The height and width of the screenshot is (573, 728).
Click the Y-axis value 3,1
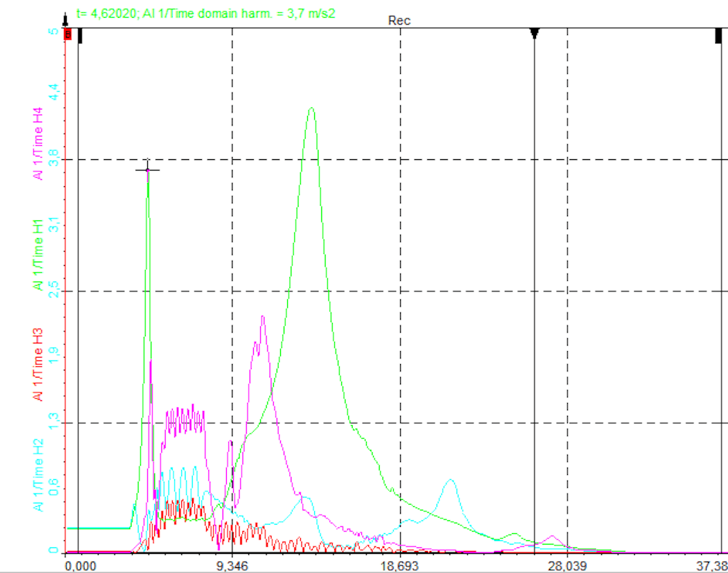[54, 224]
